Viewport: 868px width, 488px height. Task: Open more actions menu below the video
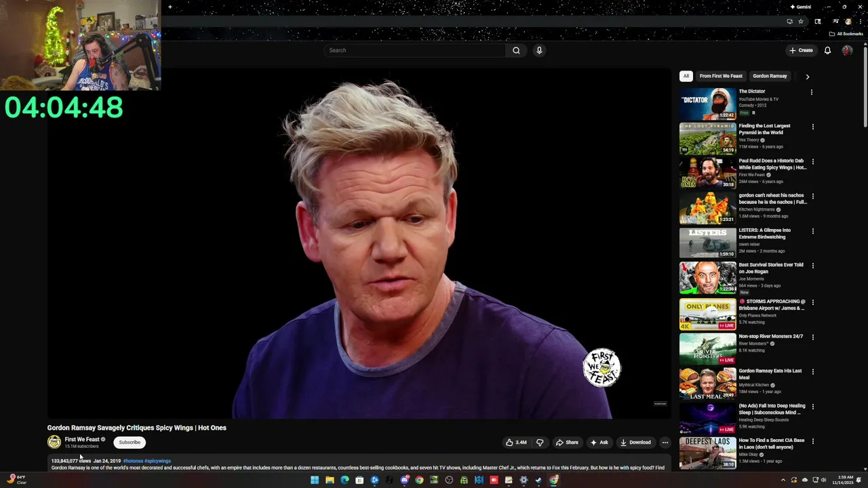pyautogui.click(x=665, y=443)
